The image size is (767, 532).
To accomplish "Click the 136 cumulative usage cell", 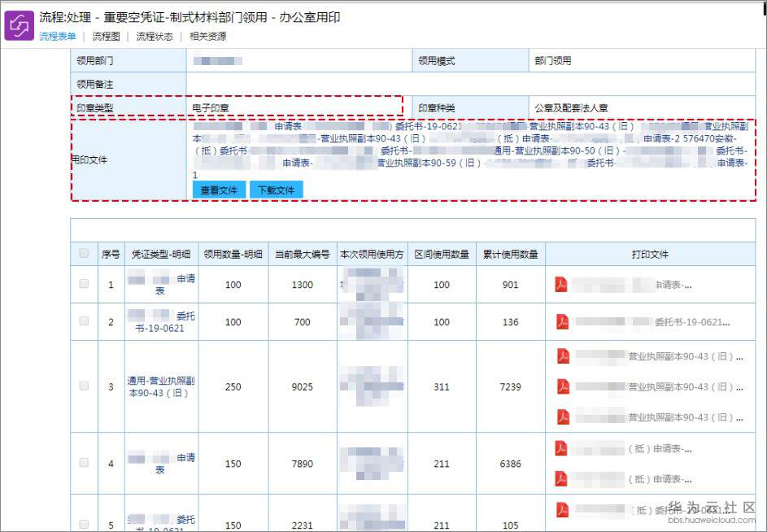I will (x=511, y=322).
